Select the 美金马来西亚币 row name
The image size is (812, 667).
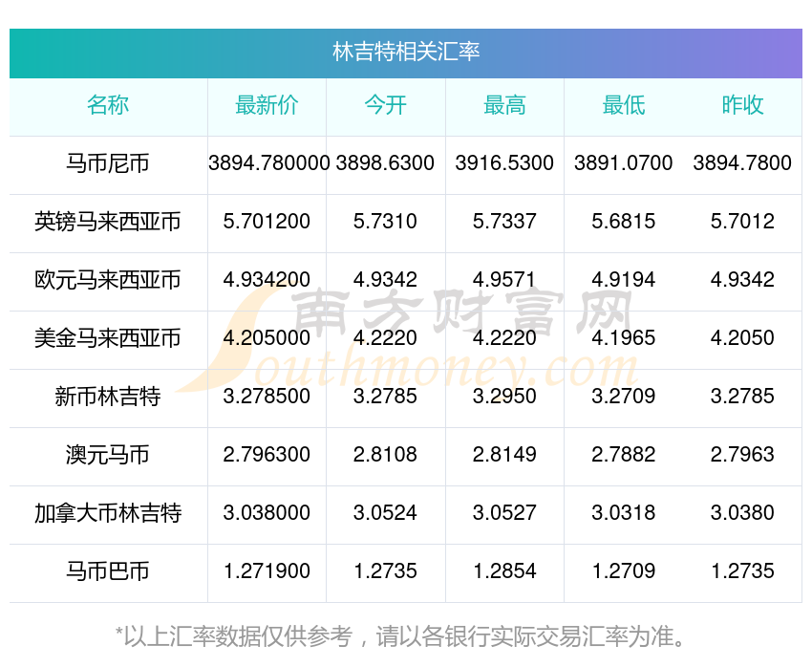tap(108, 338)
